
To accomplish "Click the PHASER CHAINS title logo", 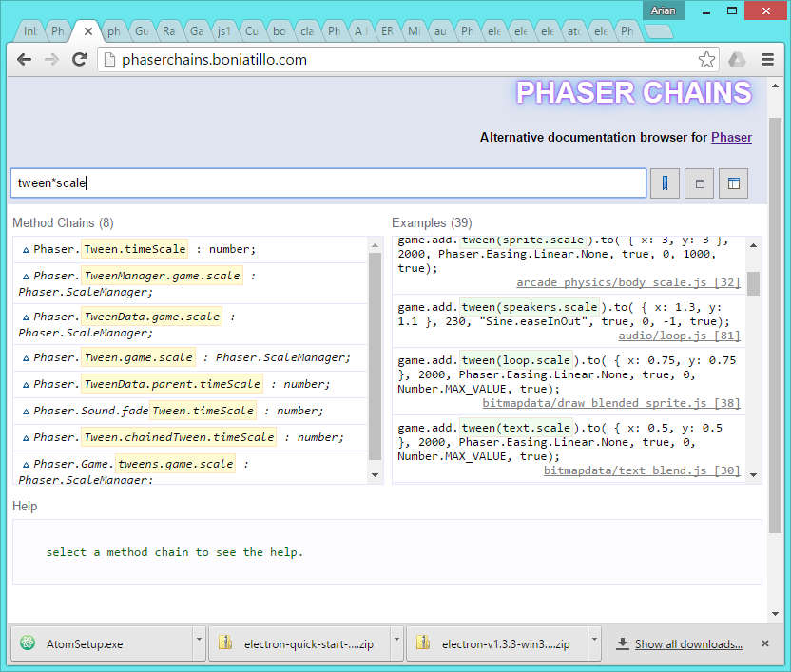I will pyautogui.click(x=633, y=93).
